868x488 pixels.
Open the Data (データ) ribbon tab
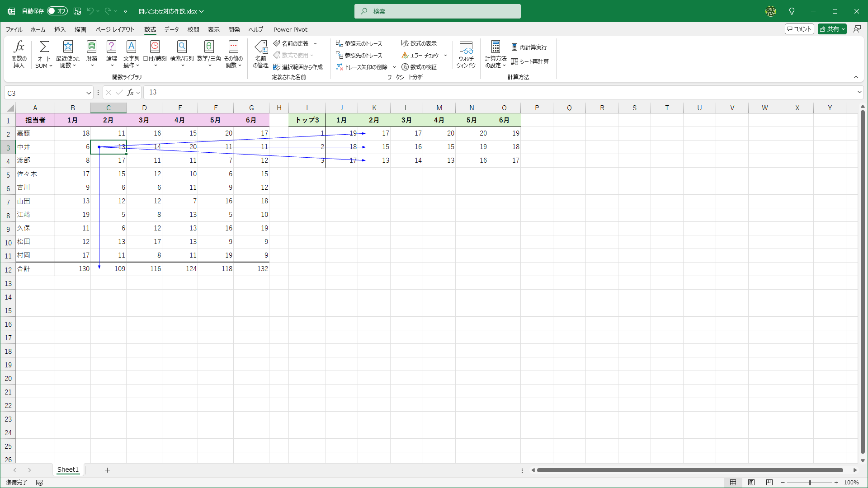coord(171,29)
